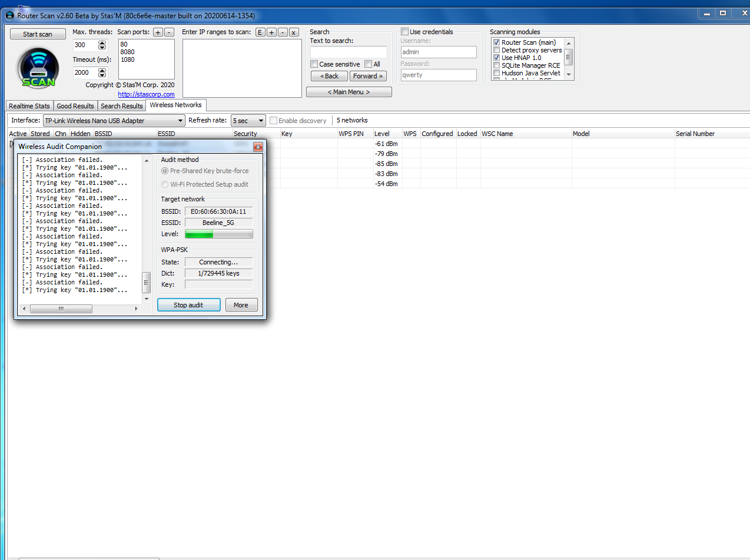The image size is (750, 560).
Task: Enable the Detect proxy servers module
Action: point(497,50)
